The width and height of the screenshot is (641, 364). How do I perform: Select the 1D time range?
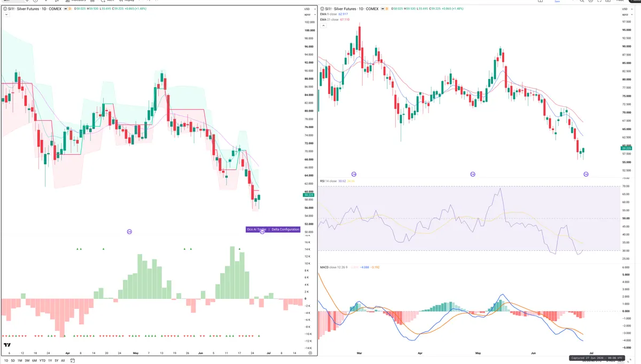(x=5, y=360)
